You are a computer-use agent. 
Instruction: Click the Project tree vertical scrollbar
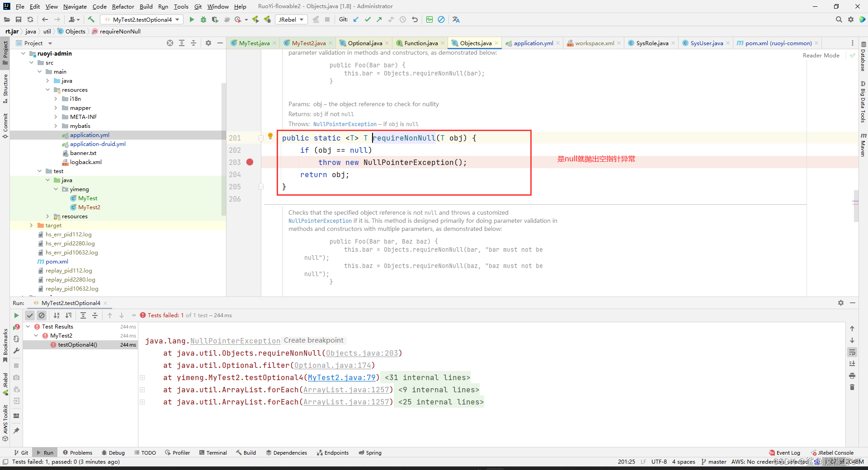click(223, 149)
